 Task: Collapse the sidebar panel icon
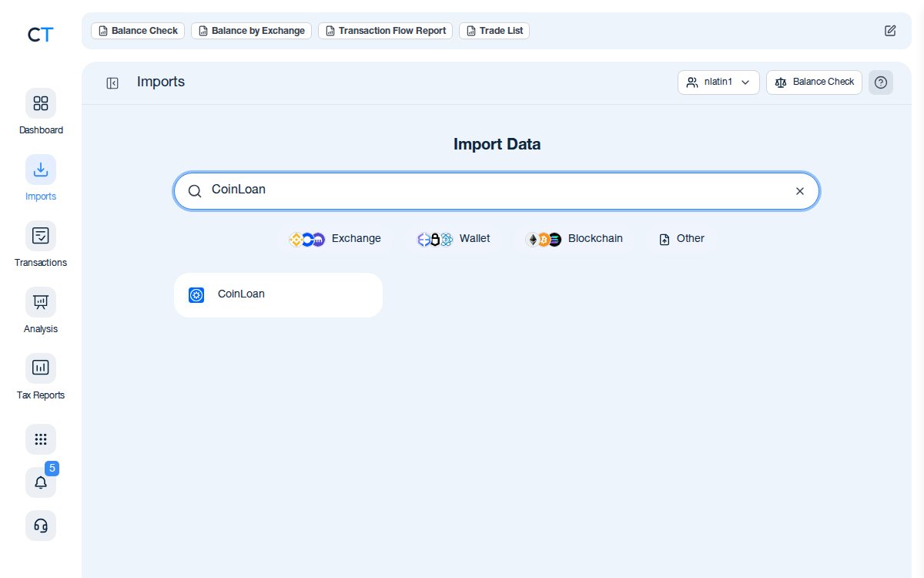(112, 83)
